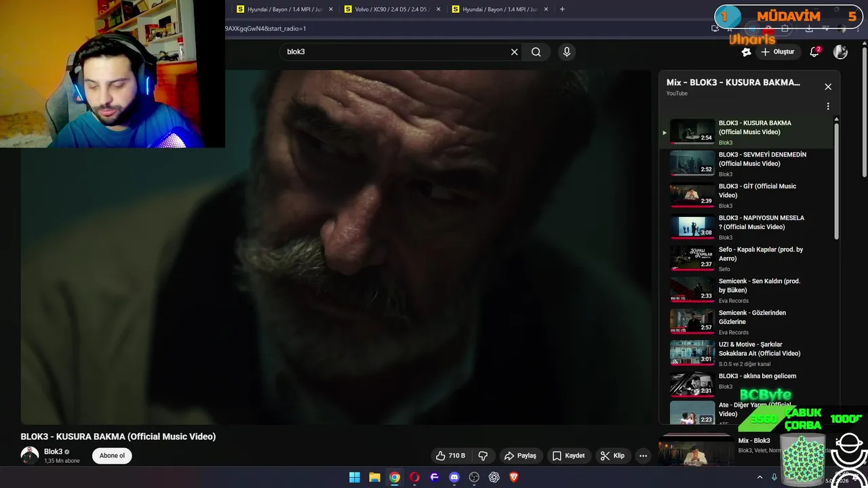Open Mix playlist three-dot options

828,106
